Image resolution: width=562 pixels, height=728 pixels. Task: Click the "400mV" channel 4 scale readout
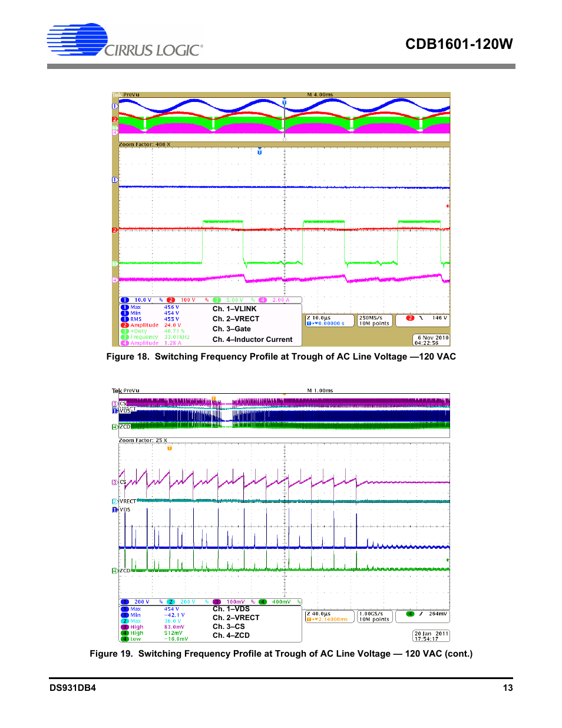[x=281, y=602]
